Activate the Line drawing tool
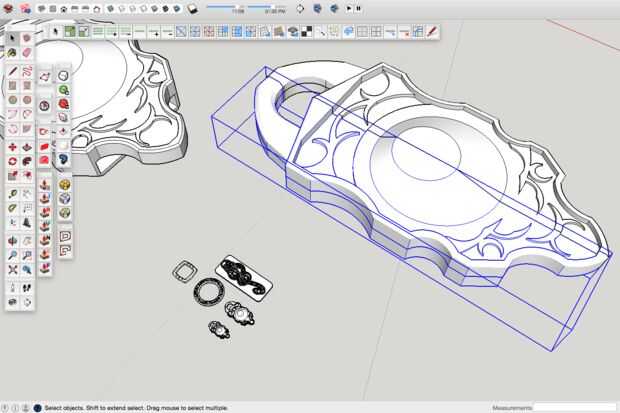620x413 pixels. click(x=12, y=71)
